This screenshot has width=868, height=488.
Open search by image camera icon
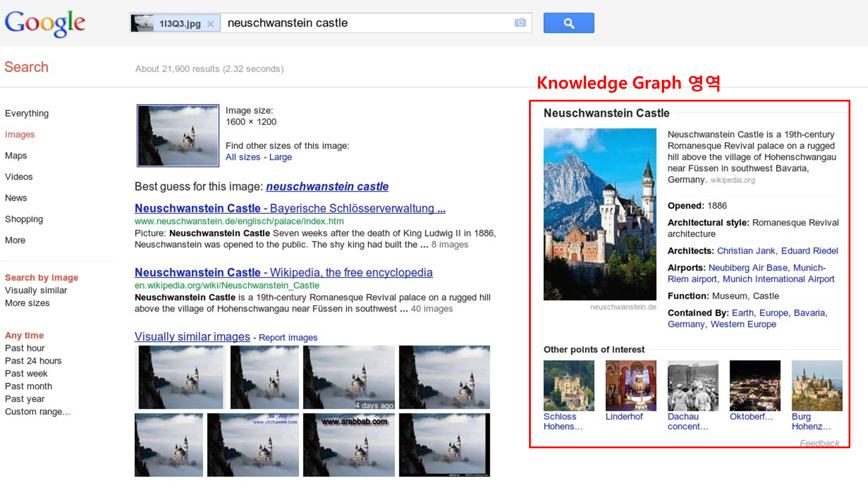520,23
